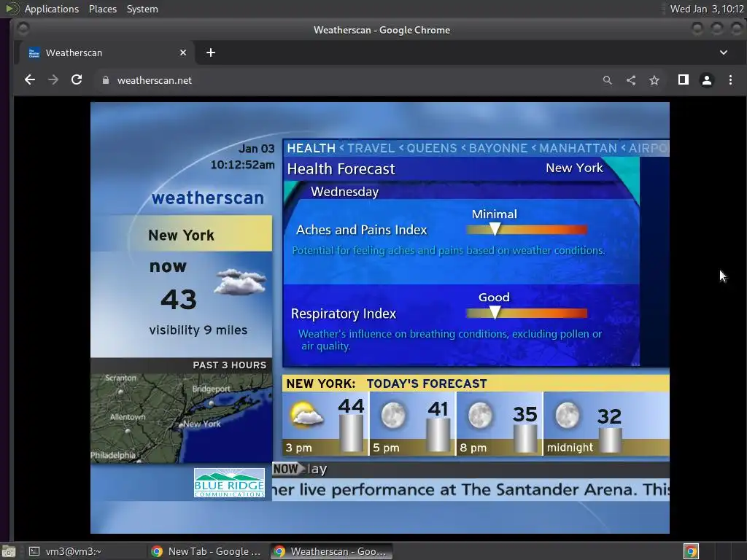Screen dimensions: 747x560
Task: Click the weatherscan logo text
Action: pos(208,198)
